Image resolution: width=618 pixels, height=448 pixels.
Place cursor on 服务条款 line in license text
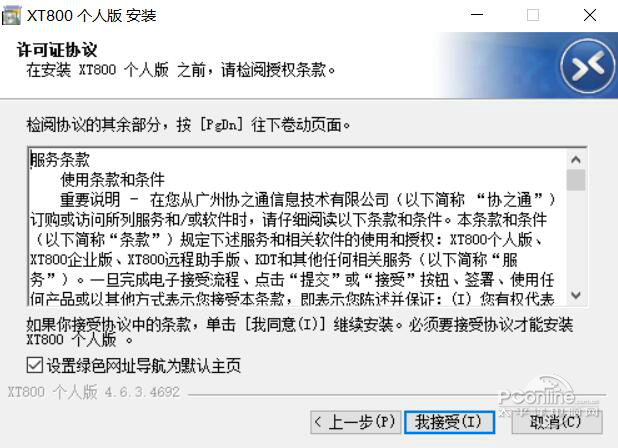pyautogui.click(x=60, y=160)
